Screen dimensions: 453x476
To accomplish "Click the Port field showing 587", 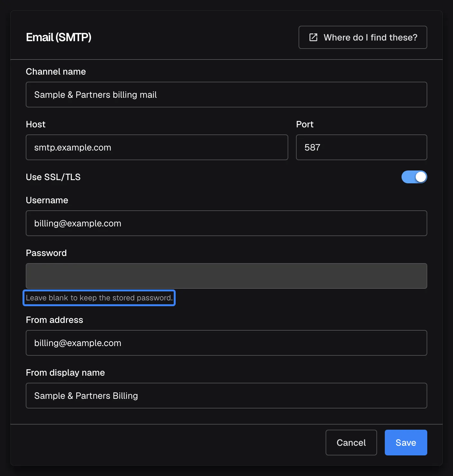I will 361,147.
